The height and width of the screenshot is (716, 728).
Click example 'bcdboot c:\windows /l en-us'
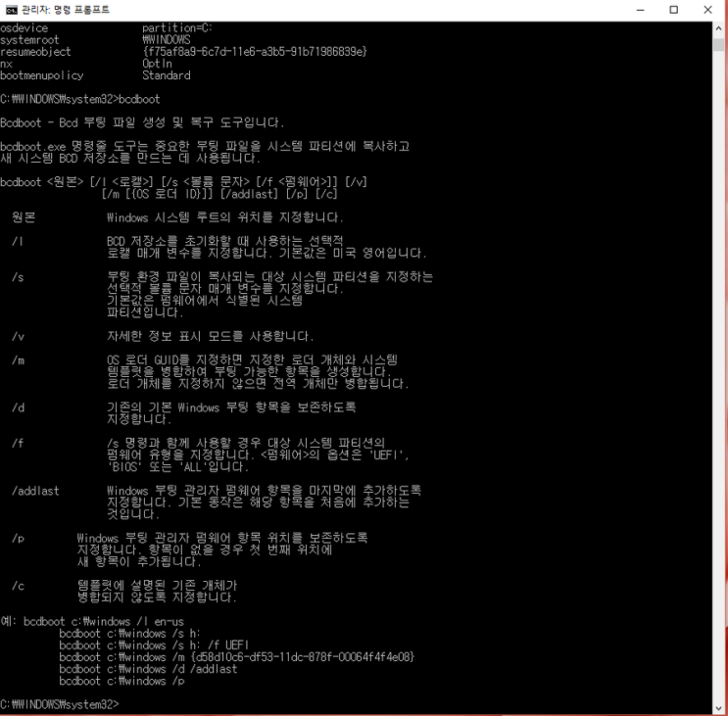click(104, 621)
